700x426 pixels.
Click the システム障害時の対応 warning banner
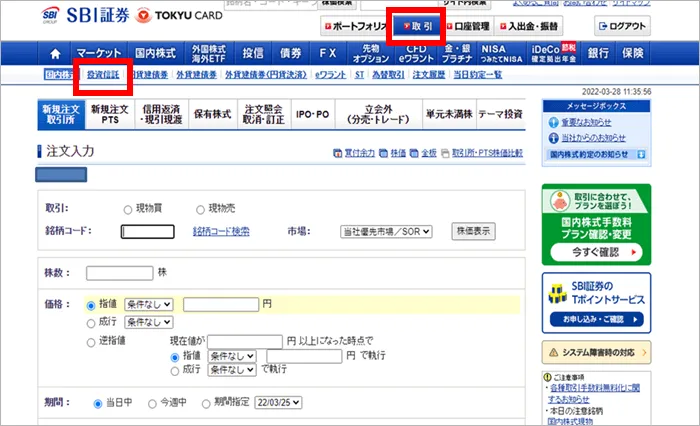point(596,352)
